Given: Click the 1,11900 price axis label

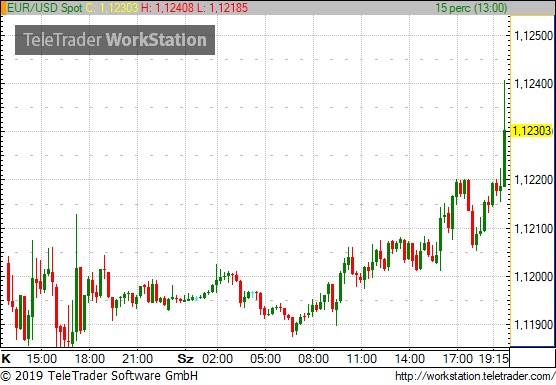Looking at the screenshot, I should pyautogui.click(x=533, y=324).
